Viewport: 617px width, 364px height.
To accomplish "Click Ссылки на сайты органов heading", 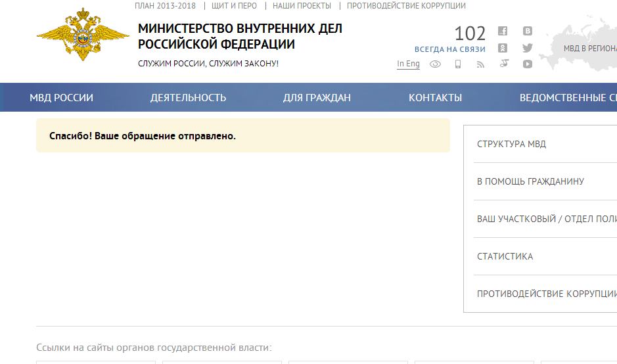I will click(x=154, y=348).
